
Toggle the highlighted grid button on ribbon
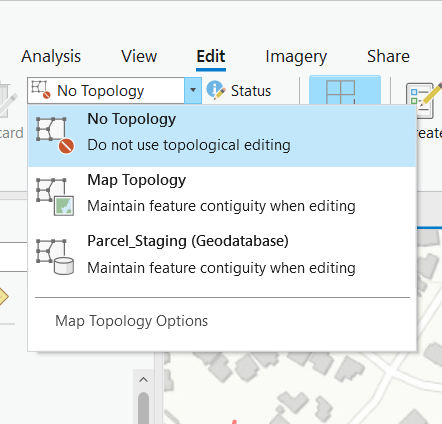coord(345,91)
